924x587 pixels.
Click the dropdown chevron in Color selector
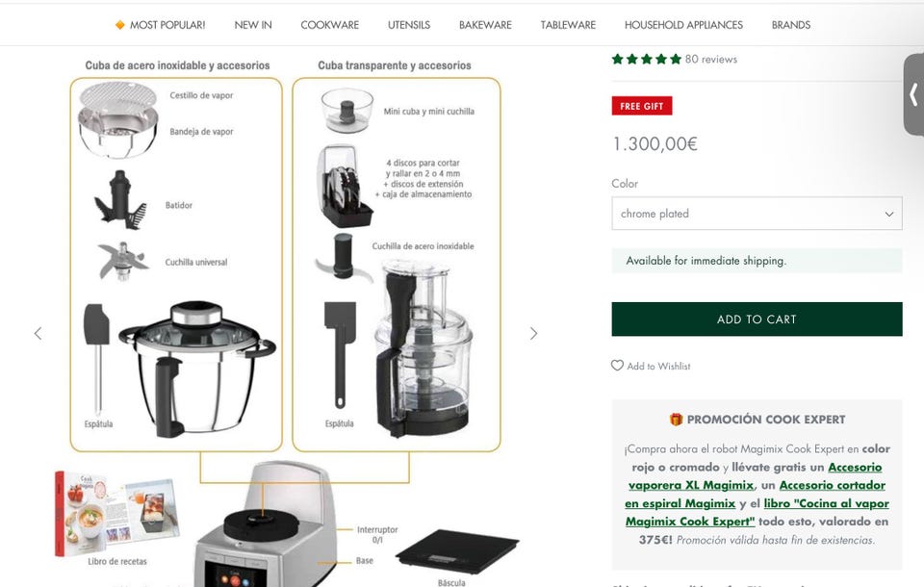889,214
